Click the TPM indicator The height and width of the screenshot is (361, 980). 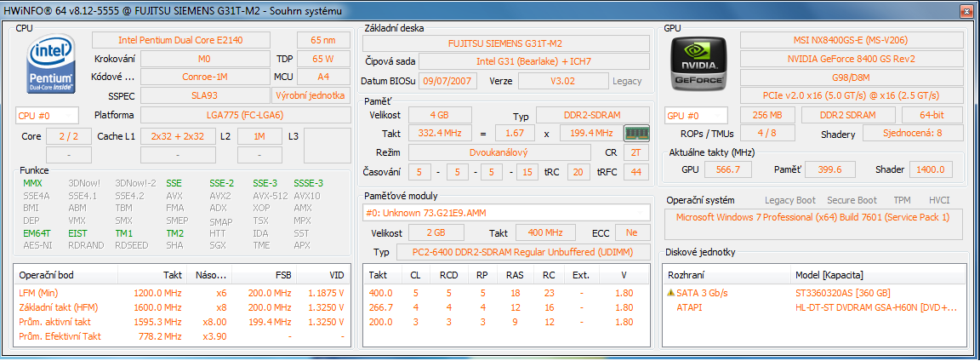[x=902, y=200]
